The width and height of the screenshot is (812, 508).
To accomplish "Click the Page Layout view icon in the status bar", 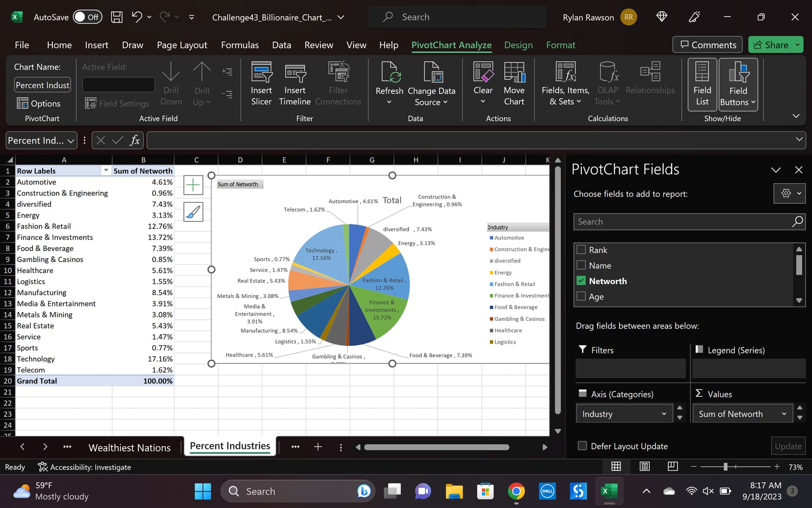I will point(645,467).
